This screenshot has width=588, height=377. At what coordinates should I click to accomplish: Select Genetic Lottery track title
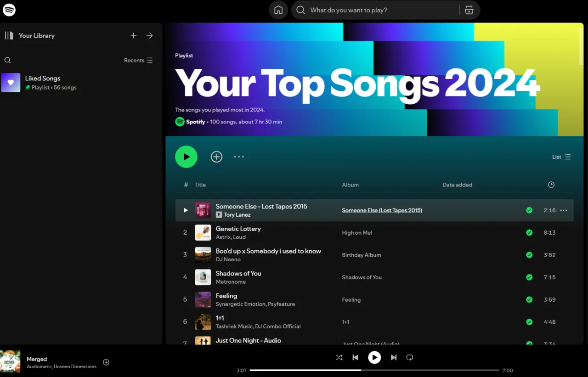point(238,229)
